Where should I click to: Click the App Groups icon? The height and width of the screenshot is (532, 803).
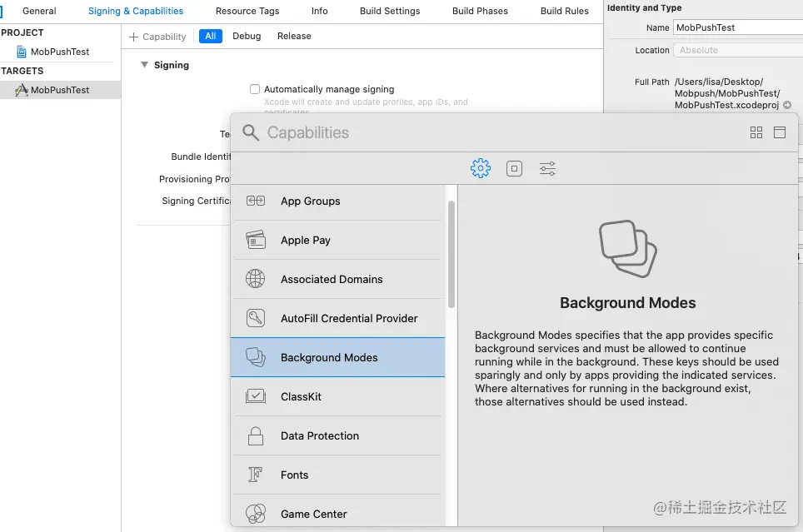256,201
